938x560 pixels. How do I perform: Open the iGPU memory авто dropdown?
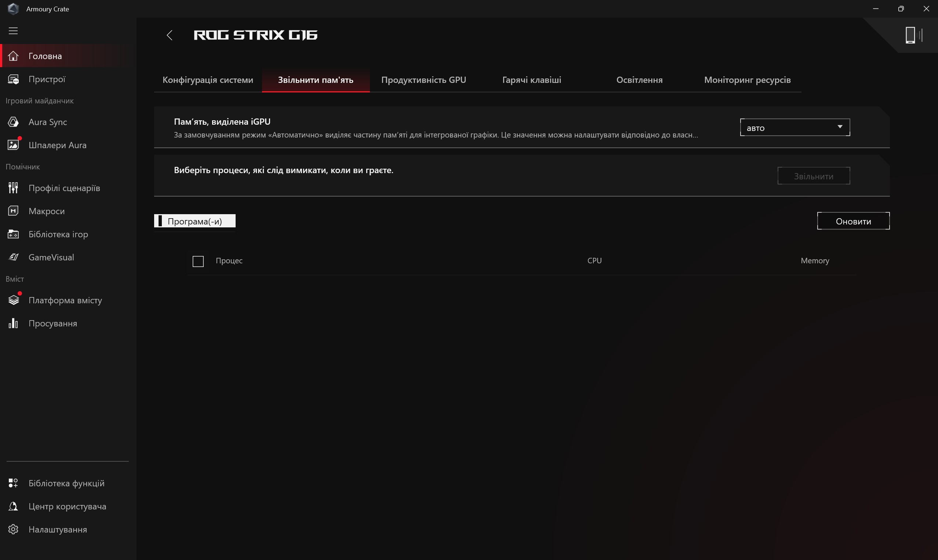pos(795,128)
